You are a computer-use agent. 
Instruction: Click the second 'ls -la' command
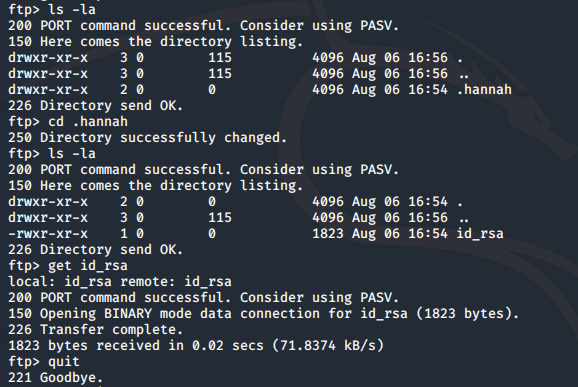coord(72,154)
